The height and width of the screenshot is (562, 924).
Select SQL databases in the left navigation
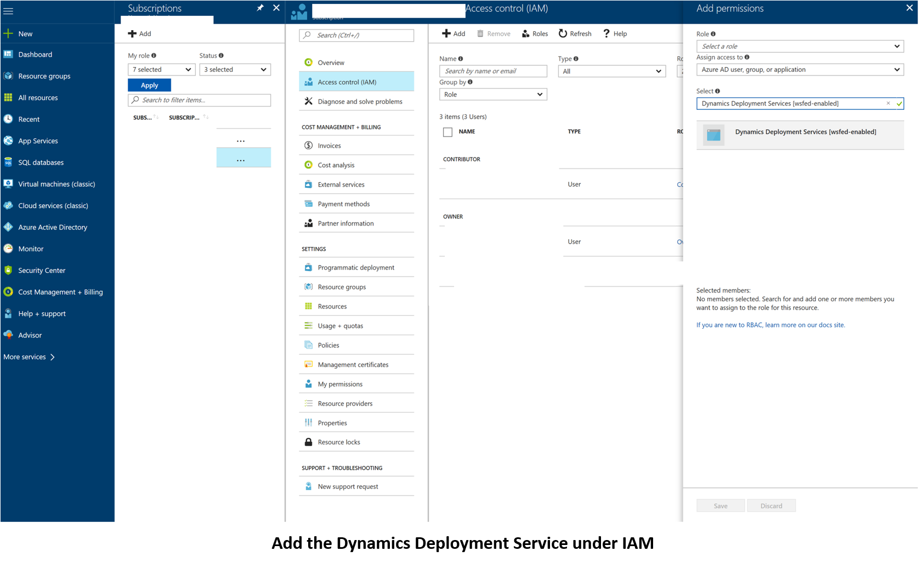(41, 162)
